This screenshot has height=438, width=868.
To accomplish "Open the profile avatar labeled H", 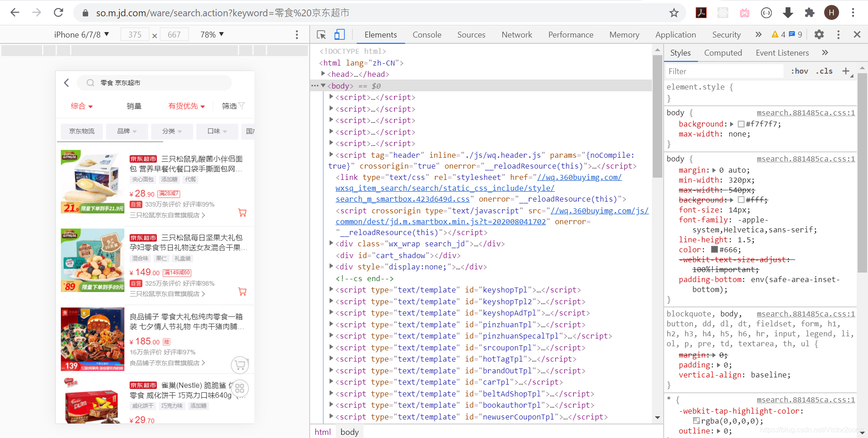I will pos(831,13).
